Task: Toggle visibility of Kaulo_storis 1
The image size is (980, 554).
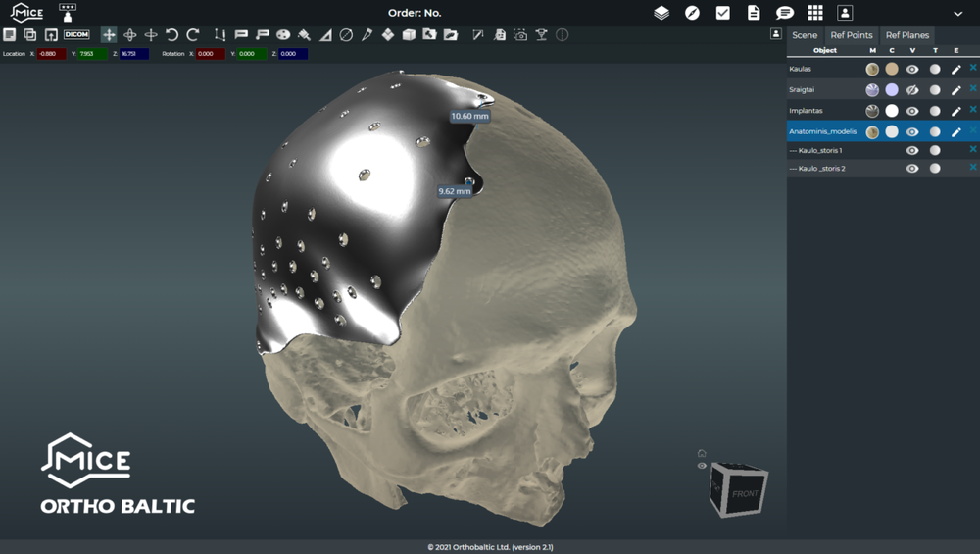Action: 912,151
